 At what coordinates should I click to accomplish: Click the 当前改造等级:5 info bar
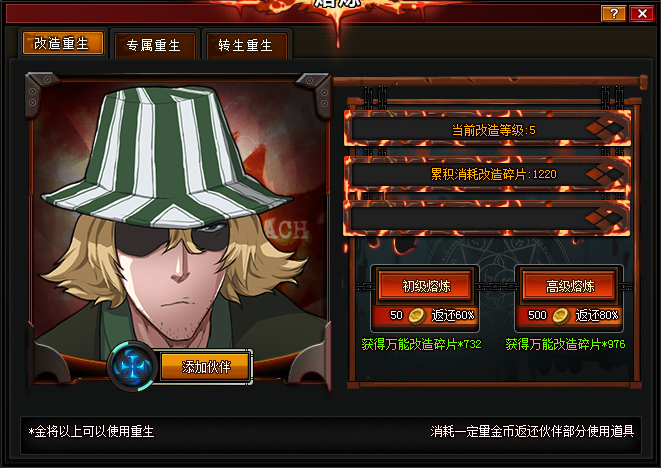pyautogui.click(x=487, y=129)
